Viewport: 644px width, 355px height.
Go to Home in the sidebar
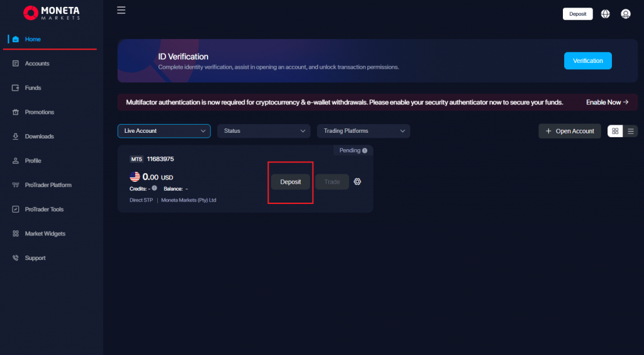click(x=33, y=40)
